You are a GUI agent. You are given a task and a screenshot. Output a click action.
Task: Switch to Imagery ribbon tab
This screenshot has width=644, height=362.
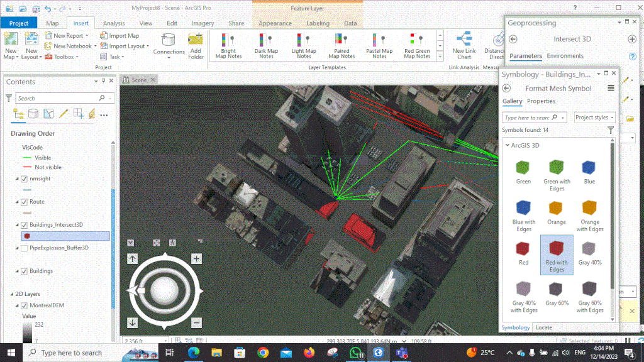tap(203, 23)
